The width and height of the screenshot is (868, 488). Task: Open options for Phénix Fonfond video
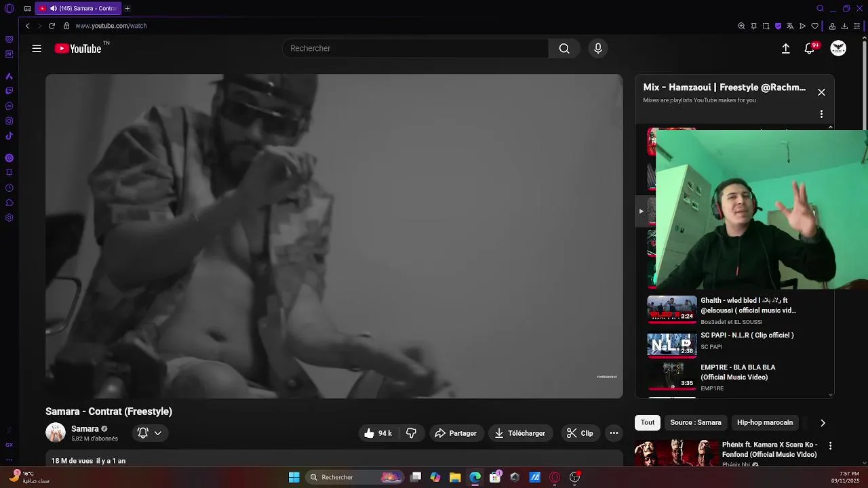[x=830, y=446]
